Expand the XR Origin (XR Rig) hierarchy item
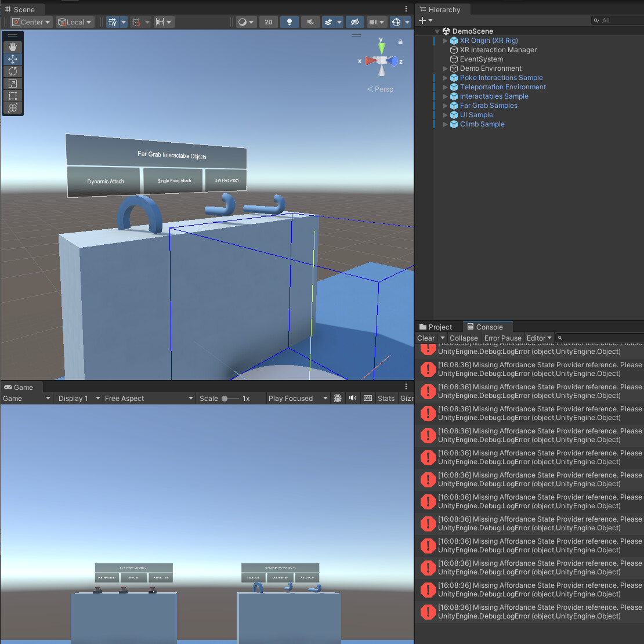This screenshot has width=644, height=644. pyautogui.click(x=444, y=40)
